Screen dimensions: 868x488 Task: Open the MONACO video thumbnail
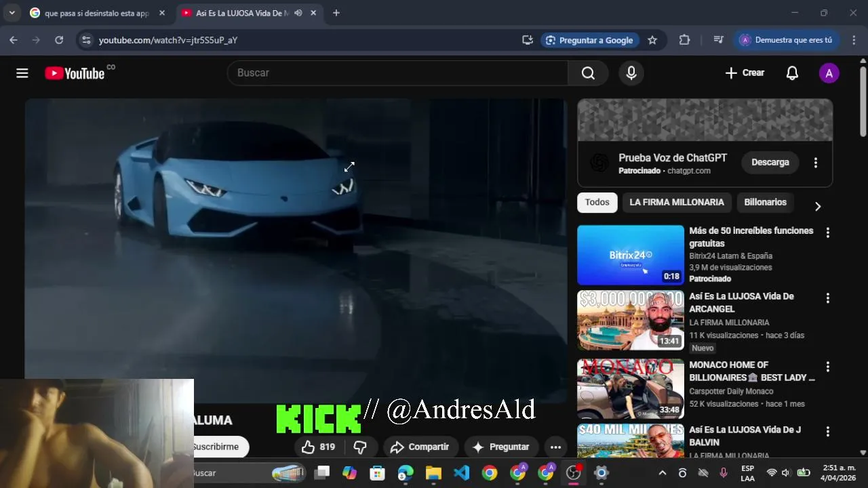point(631,389)
